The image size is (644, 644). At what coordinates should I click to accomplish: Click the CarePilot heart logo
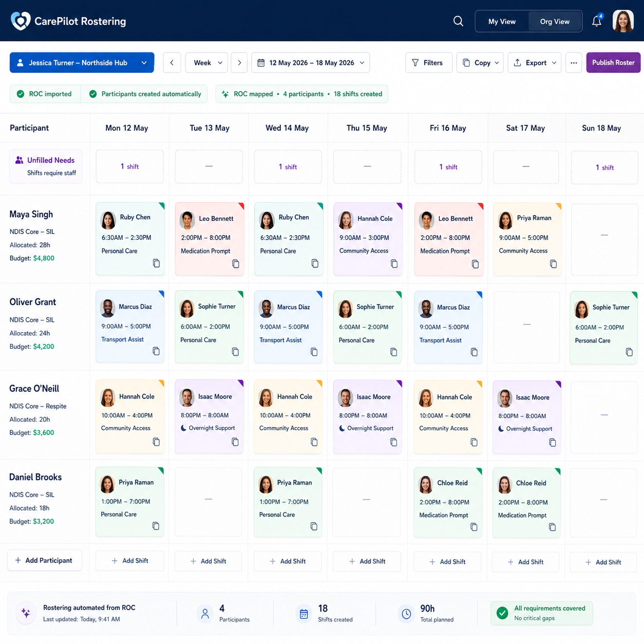tap(21, 21)
